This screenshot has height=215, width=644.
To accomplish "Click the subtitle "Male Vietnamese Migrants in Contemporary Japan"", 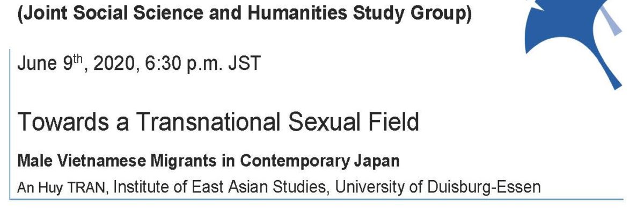I will (209, 160).
